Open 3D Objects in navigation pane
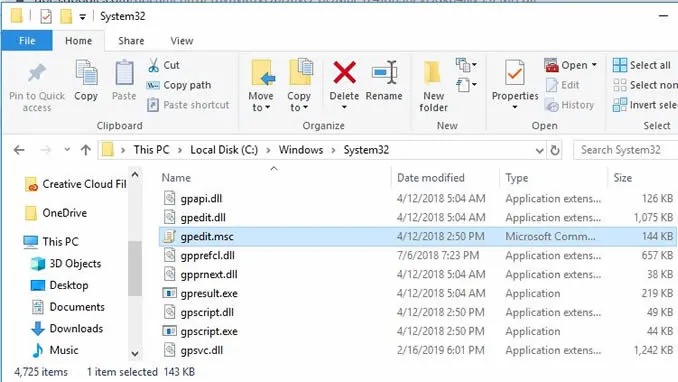The image size is (678, 382). coord(66,263)
